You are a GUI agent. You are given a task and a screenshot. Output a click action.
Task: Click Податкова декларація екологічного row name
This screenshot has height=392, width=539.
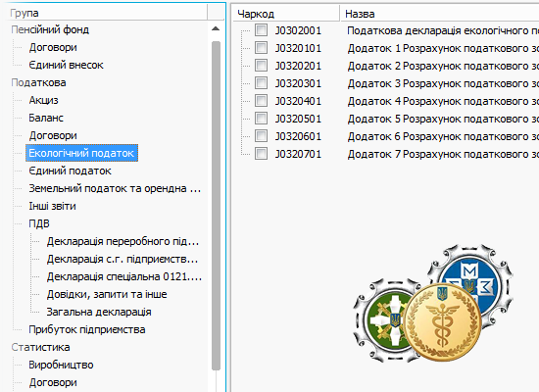(x=443, y=30)
